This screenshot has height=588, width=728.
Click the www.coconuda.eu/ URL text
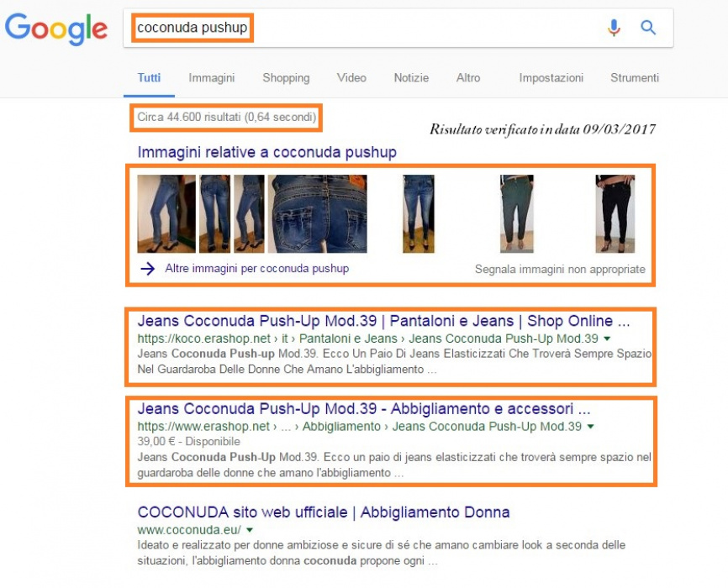pos(189,530)
